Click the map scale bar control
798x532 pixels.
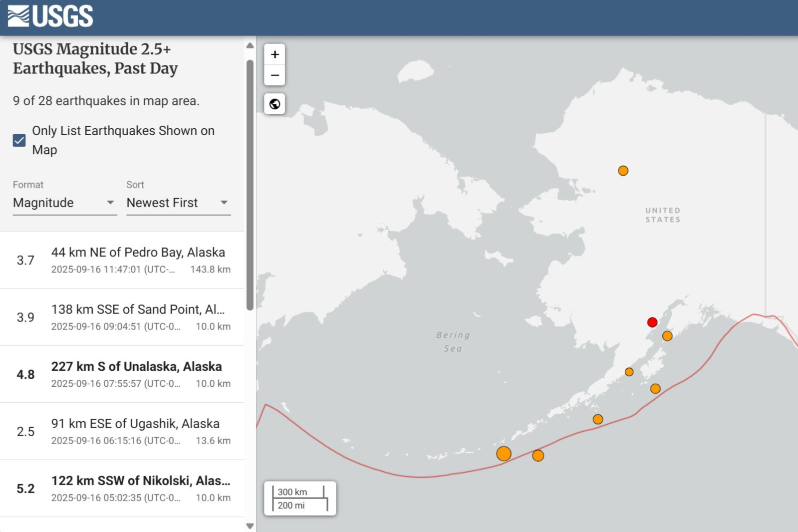tap(300, 498)
